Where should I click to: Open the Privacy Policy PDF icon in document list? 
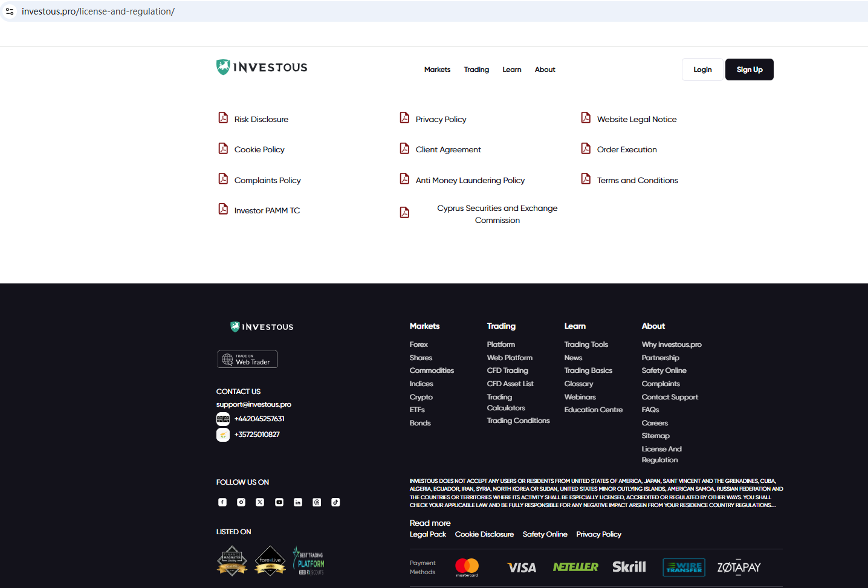tap(404, 118)
